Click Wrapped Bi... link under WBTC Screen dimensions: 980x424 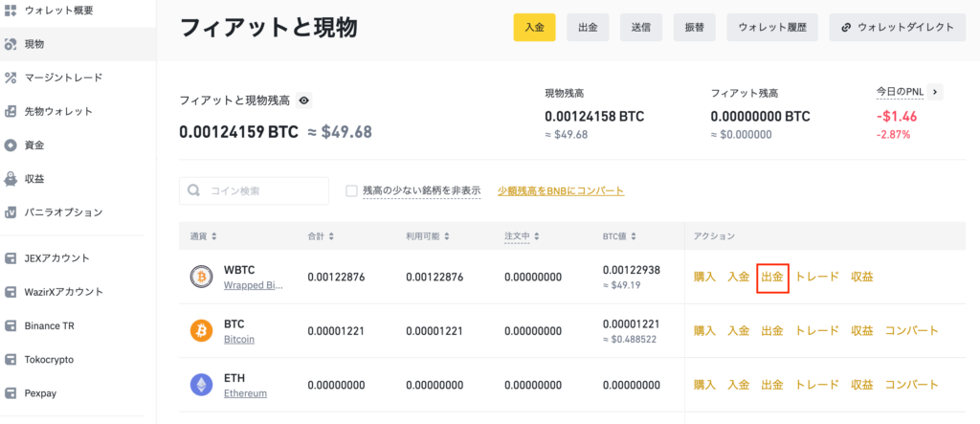[x=254, y=286]
